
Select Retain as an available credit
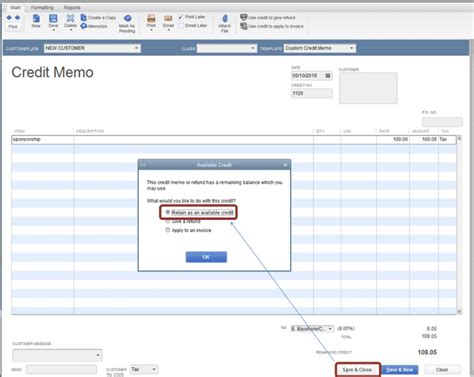pos(168,212)
